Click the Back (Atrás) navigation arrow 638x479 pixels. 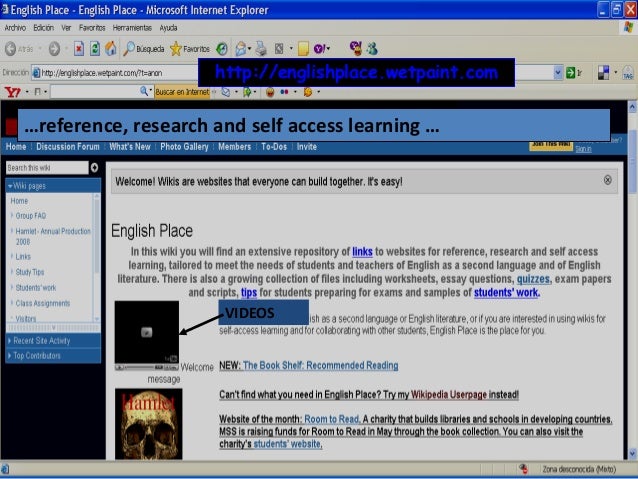[x=11, y=49]
